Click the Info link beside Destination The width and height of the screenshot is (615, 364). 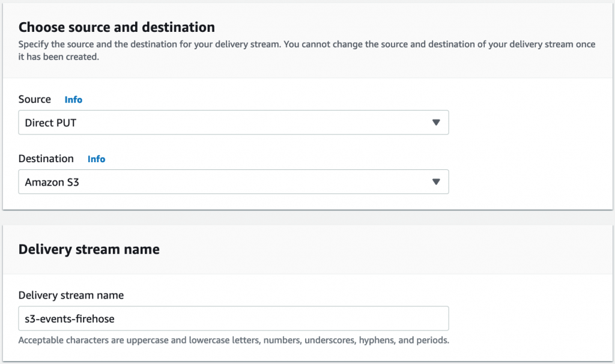tap(96, 159)
